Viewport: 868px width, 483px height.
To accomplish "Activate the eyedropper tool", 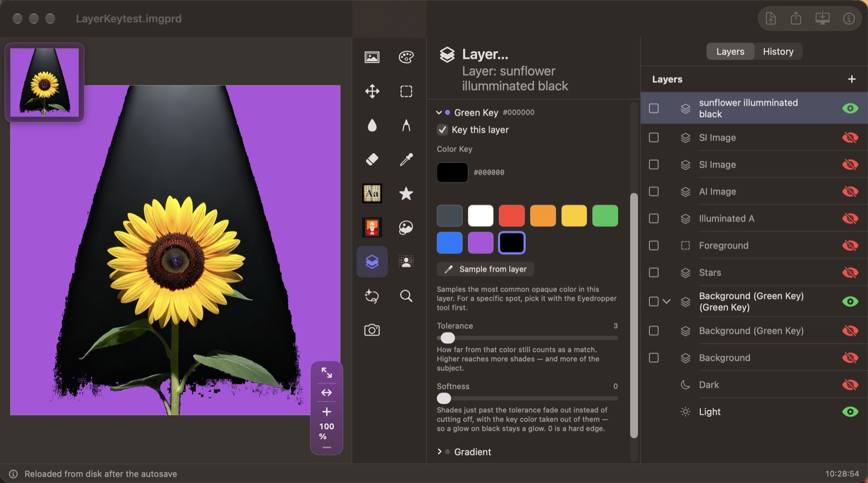I will tap(406, 159).
